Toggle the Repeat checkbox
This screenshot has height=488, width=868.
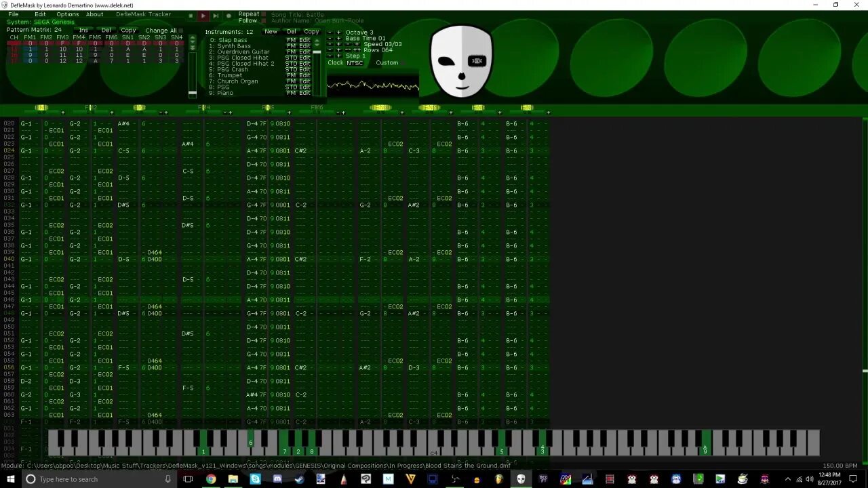click(x=264, y=14)
